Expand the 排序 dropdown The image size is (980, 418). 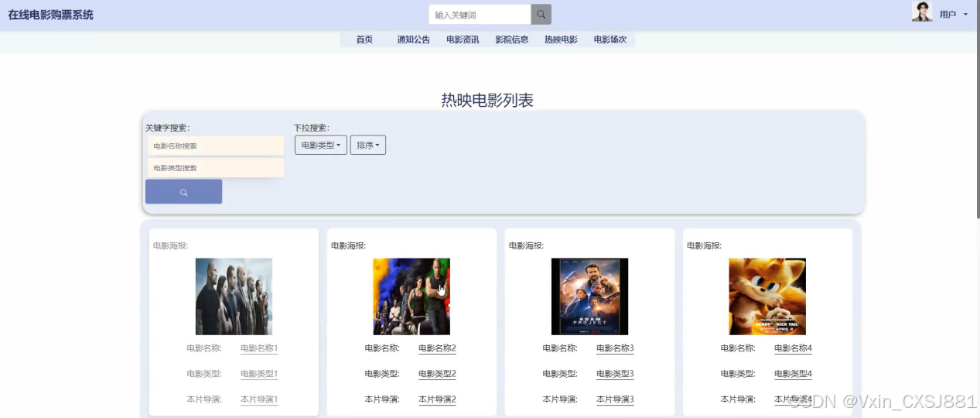click(368, 145)
